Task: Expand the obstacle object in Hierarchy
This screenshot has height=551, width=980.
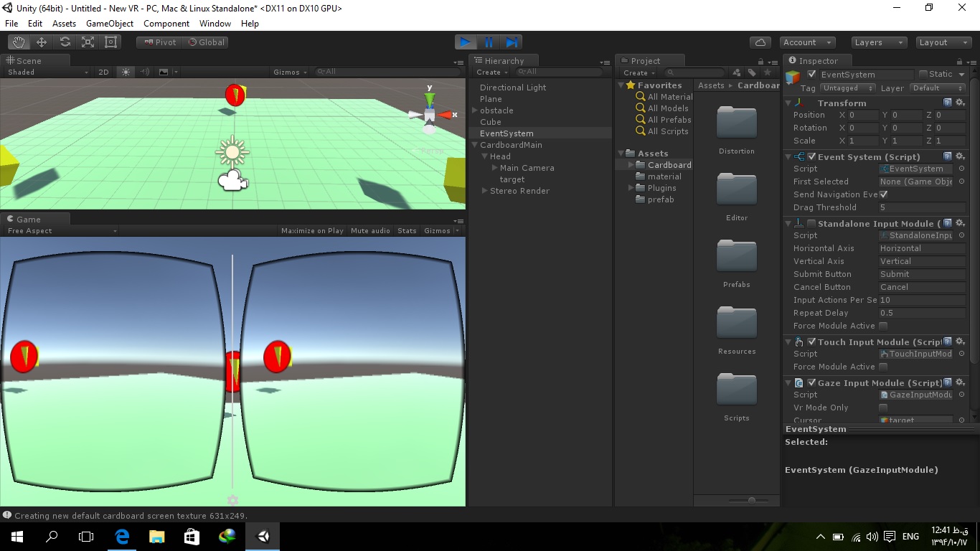Action: 474,110
